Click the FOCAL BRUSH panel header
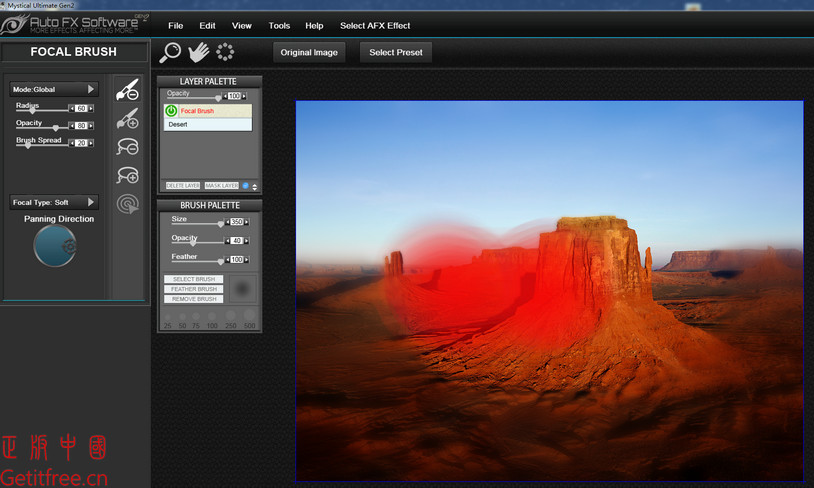Viewport: 814px width, 488px height. coord(74,51)
